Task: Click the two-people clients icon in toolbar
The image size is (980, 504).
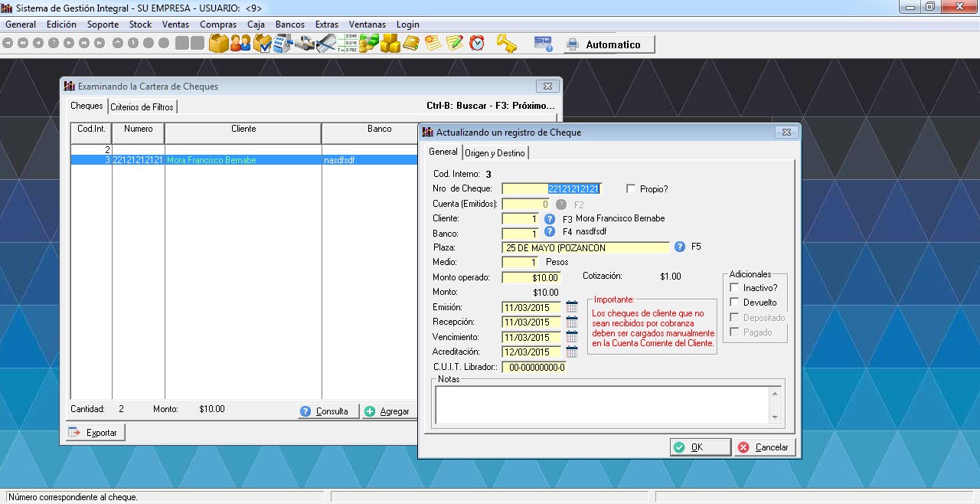Action: click(240, 44)
